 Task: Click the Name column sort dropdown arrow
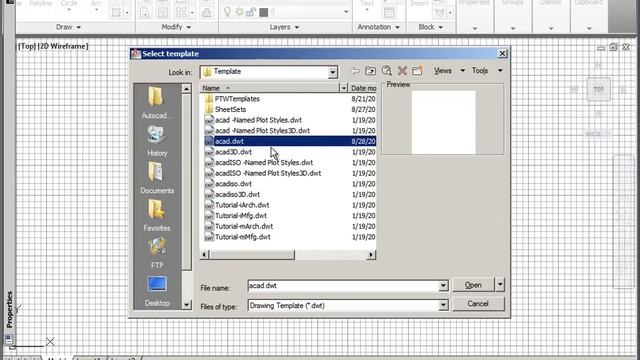[x=343, y=88]
